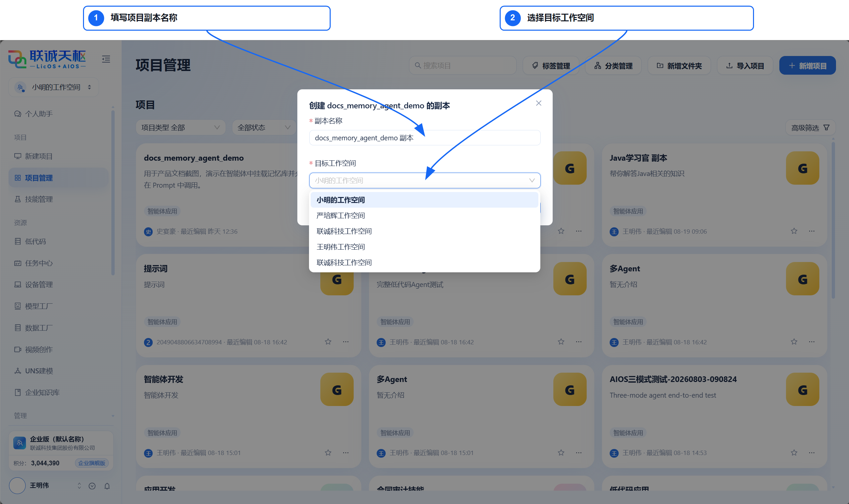The height and width of the screenshot is (504, 849).
Task: Star the 多Agent card edited 08-18 16:42
Action: (794, 342)
